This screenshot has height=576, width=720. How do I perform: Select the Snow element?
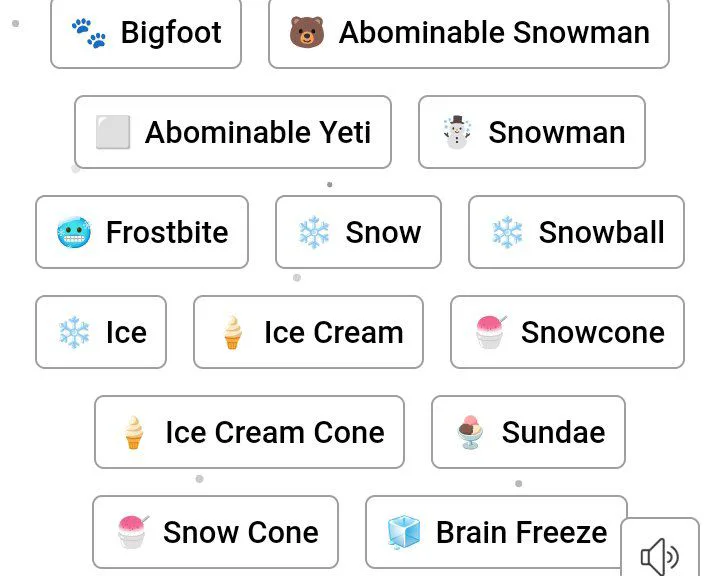point(358,232)
